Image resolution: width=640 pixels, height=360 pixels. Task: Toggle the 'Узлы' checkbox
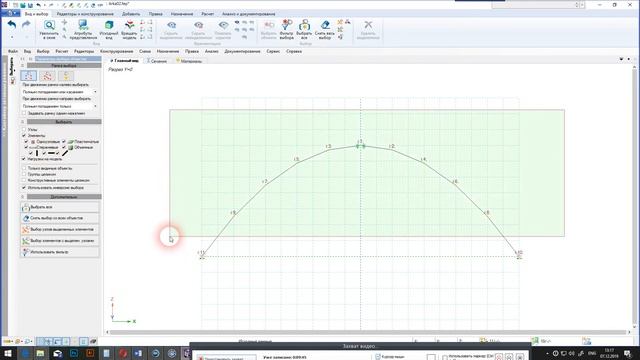[x=24, y=129]
